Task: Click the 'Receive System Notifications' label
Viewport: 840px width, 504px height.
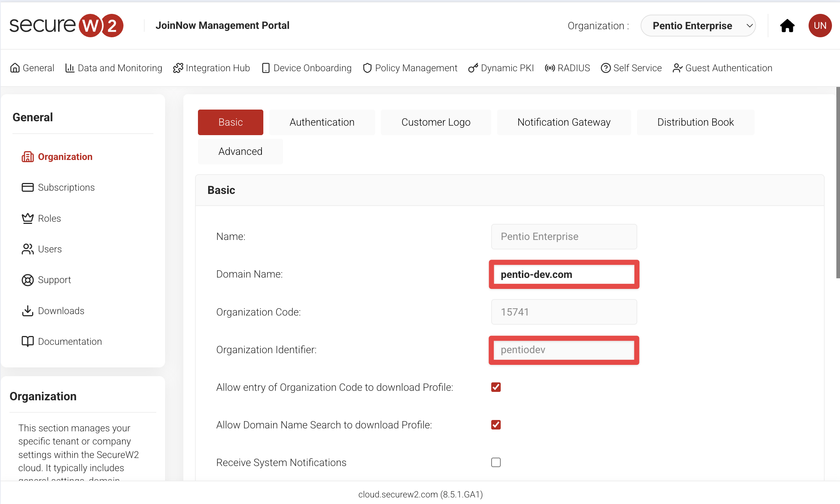Action: click(x=281, y=463)
